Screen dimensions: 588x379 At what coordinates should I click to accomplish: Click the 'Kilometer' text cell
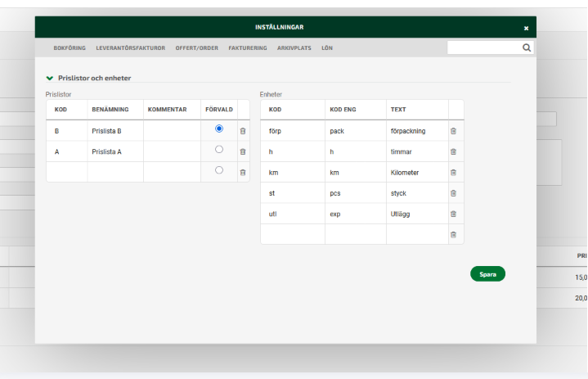417,172
